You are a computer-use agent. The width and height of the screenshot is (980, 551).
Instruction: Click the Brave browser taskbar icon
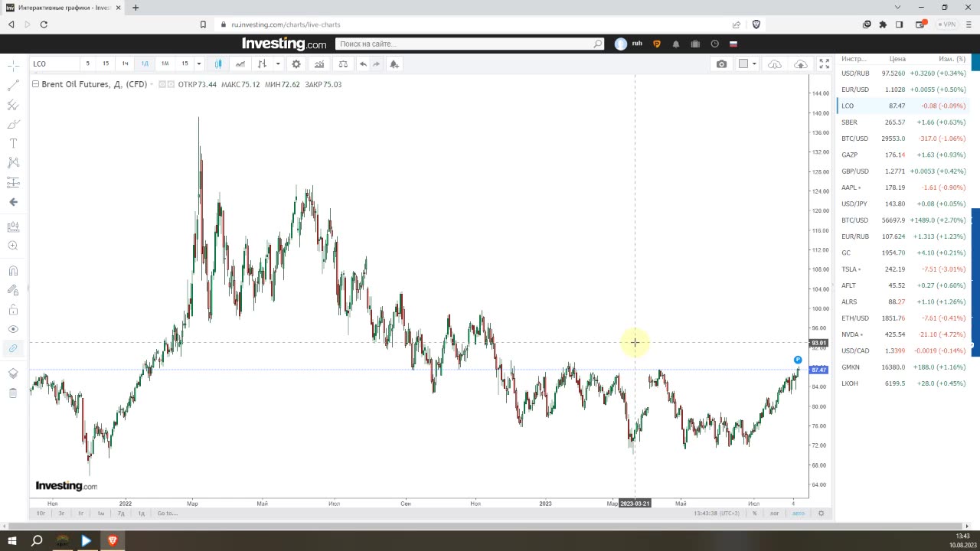click(113, 541)
